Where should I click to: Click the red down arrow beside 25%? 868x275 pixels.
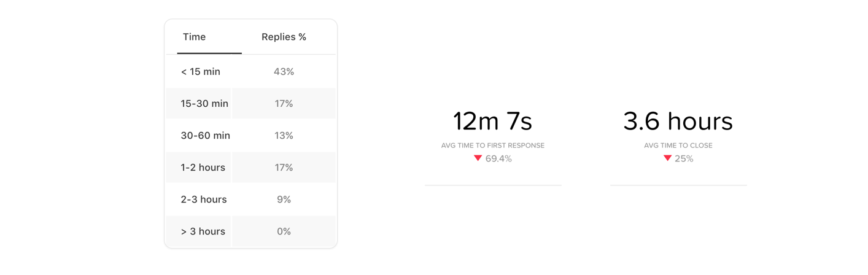(x=667, y=158)
